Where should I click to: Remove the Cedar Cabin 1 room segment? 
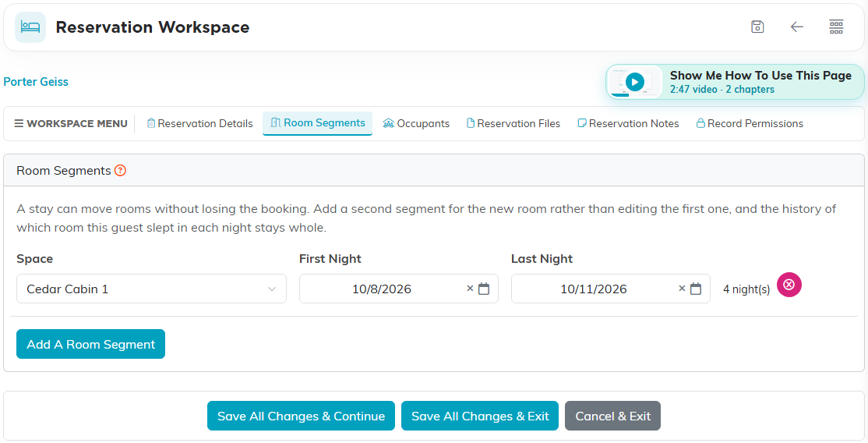[x=789, y=285]
